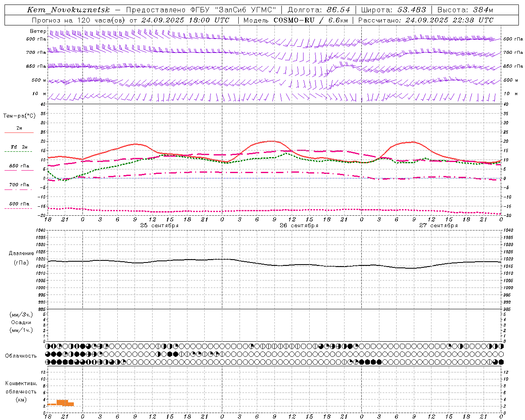Click the 'Конвективн.' convective cloud label
Image resolution: width=525 pixels, height=420 pixels.
click(21, 383)
